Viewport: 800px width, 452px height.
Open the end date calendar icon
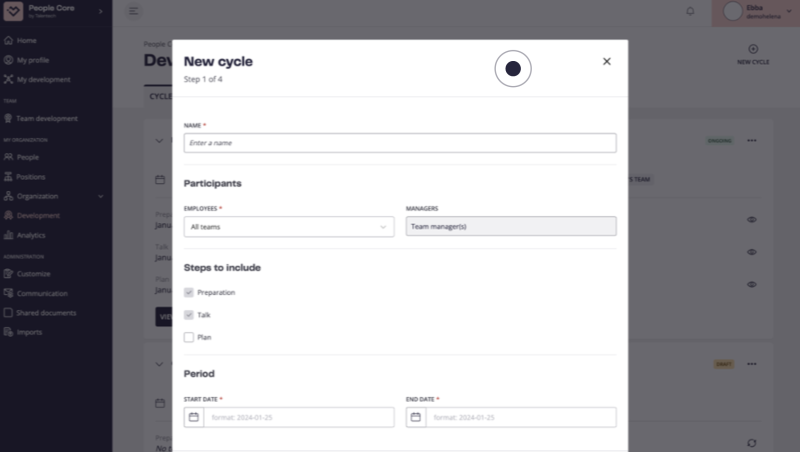(416, 417)
